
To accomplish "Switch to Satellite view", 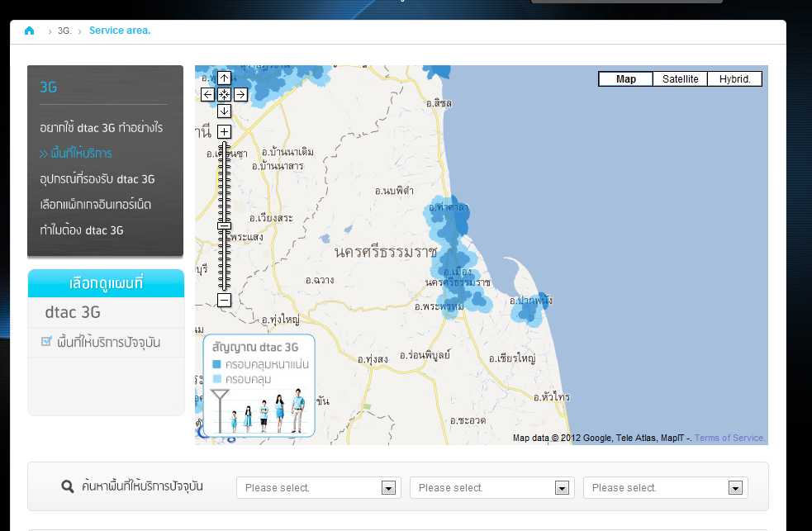I will [680, 78].
